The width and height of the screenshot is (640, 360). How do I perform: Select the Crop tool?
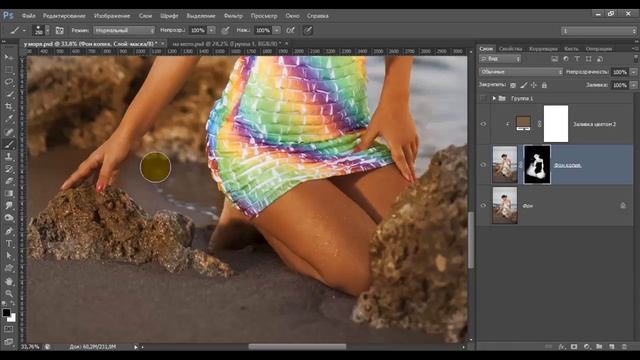(9, 107)
